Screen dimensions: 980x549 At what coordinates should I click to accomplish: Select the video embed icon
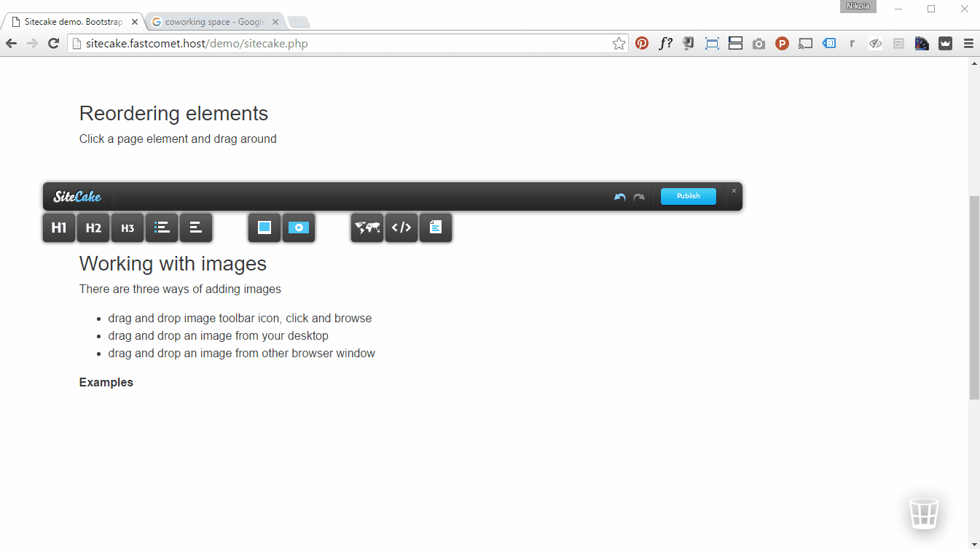[x=299, y=227]
